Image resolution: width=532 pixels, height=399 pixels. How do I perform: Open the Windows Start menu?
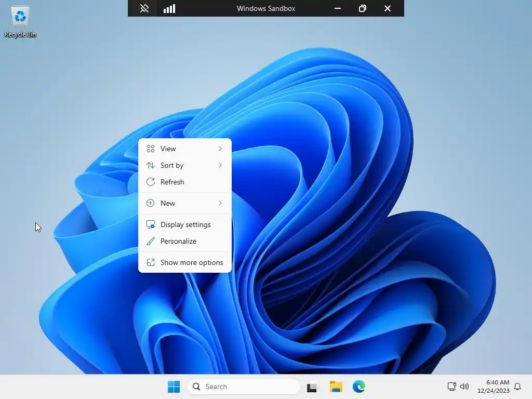(174, 387)
